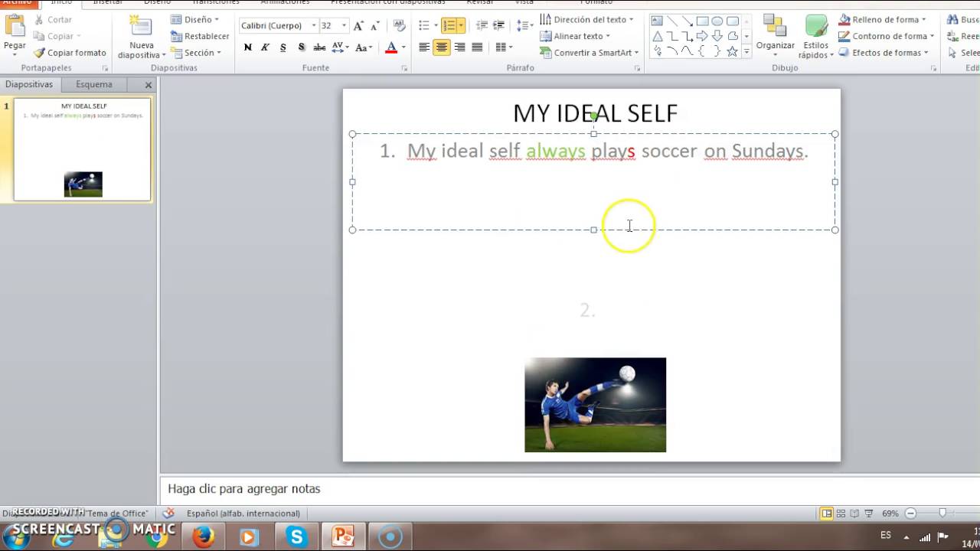
Task: Select right block arrow shape
Action: pos(702,36)
